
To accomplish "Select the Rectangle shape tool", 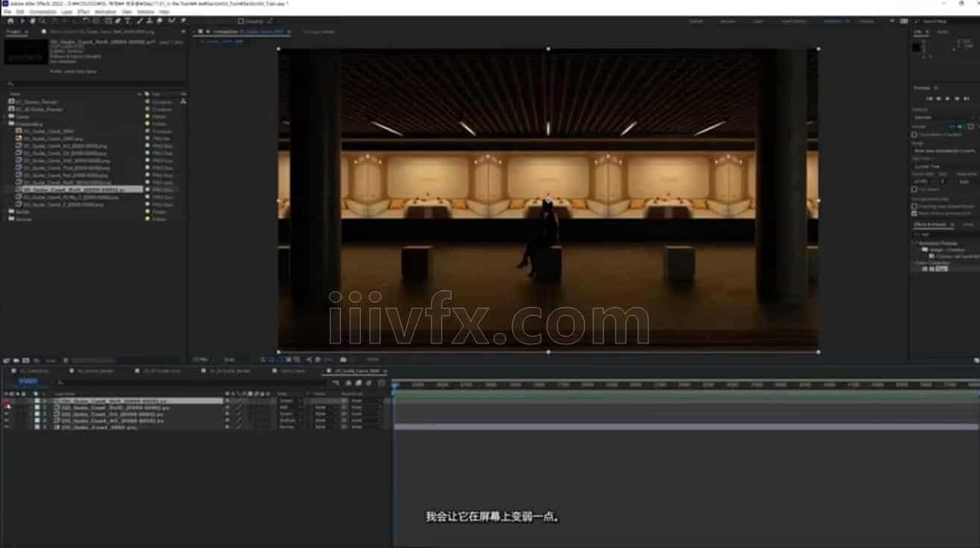I will coord(108,21).
